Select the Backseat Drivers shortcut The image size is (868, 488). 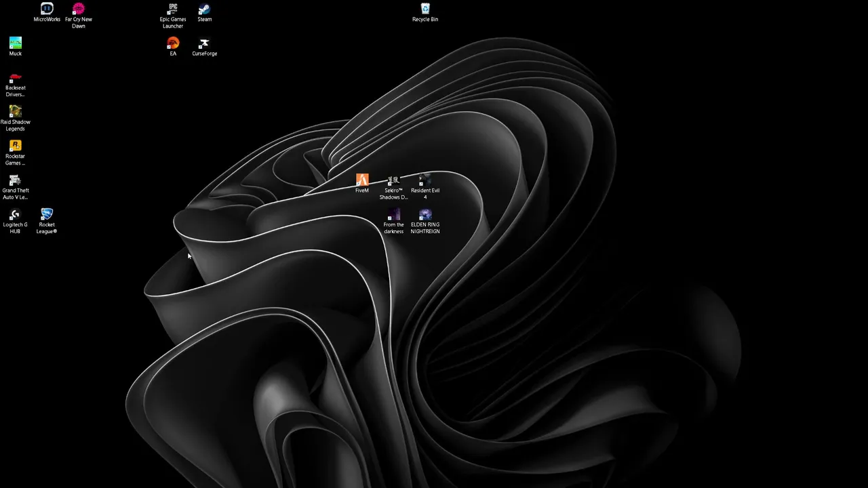click(x=16, y=85)
